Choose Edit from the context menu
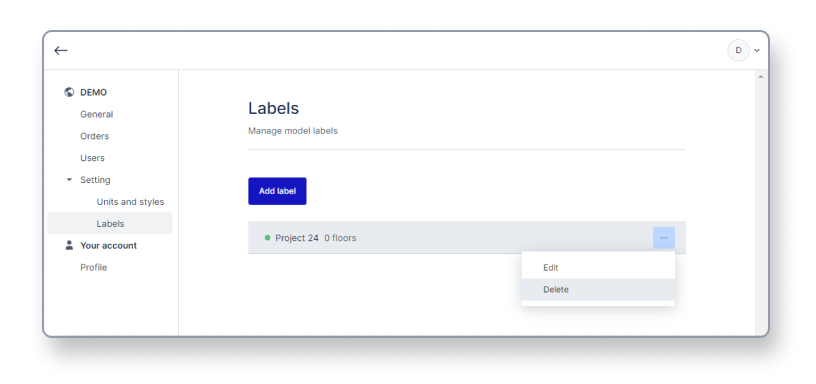The width and height of the screenshot is (816, 384). (598, 267)
